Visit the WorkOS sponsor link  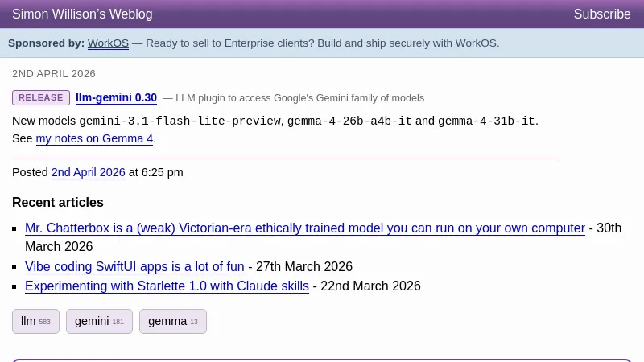coord(108,43)
